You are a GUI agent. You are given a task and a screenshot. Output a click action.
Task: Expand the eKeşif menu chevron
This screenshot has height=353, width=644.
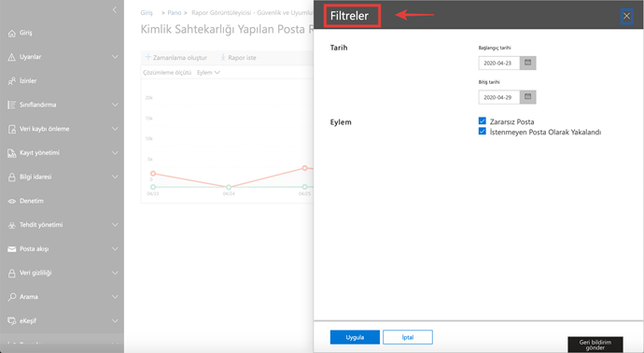coord(115,320)
